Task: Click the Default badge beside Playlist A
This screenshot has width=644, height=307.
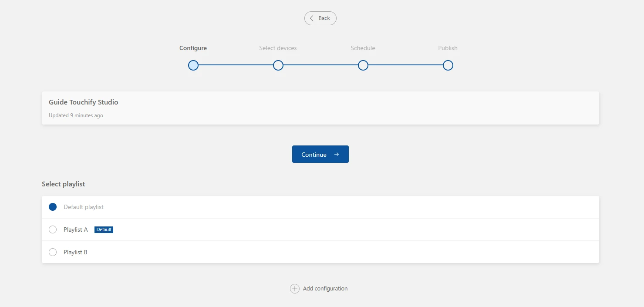Action: pyautogui.click(x=104, y=229)
